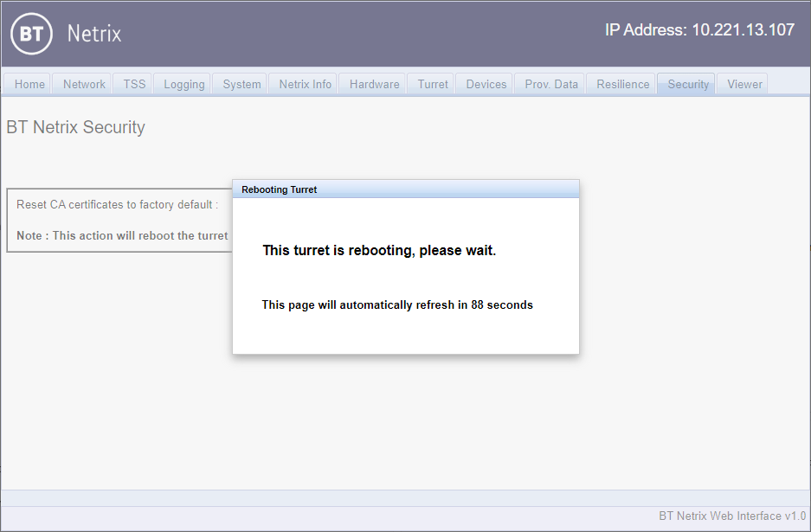The width and height of the screenshot is (811, 532).
Task: Open the Netrix Info tab
Action: click(303, 84)
